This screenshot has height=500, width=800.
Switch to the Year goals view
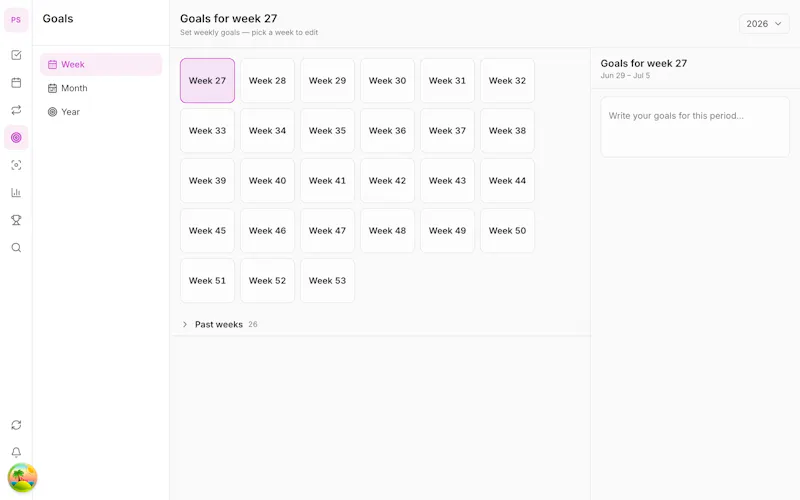tap(101, 112)
